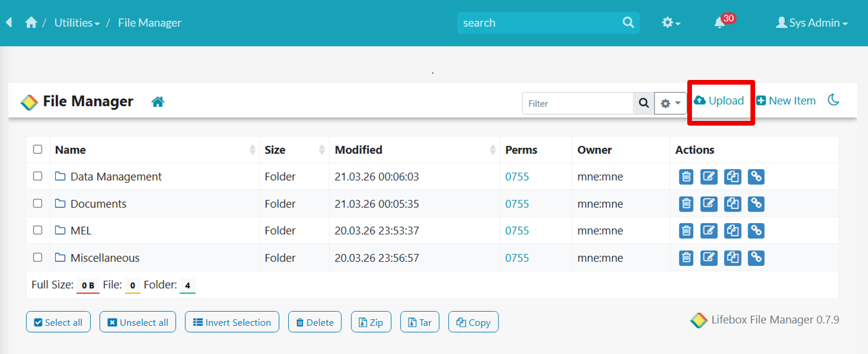Open the Sys Admin user menu
The width and height of the screenshot is (868, 354).
(x=812, y=23)
